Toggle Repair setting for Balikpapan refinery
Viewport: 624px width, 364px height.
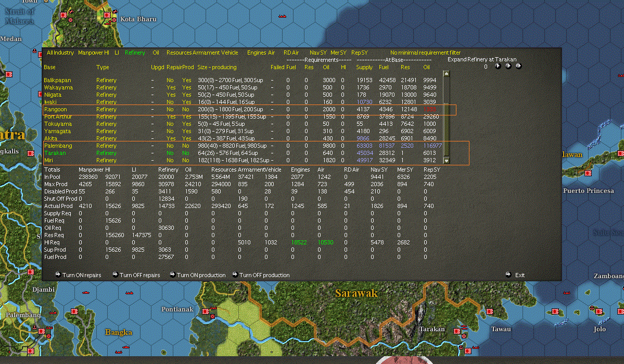tap(170, 80)
